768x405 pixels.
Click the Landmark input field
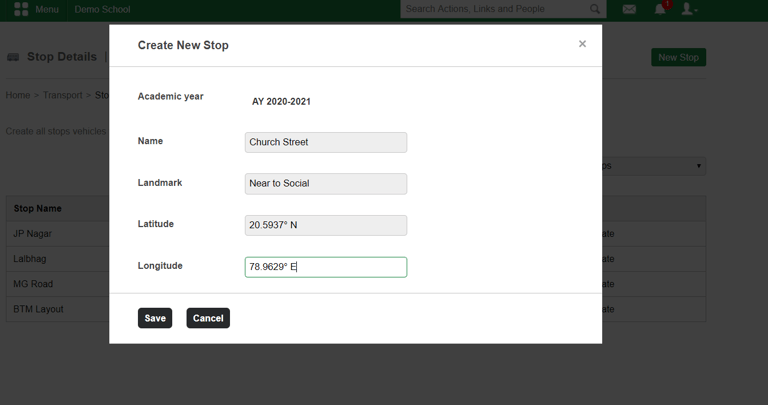click(x=326, y=184)
